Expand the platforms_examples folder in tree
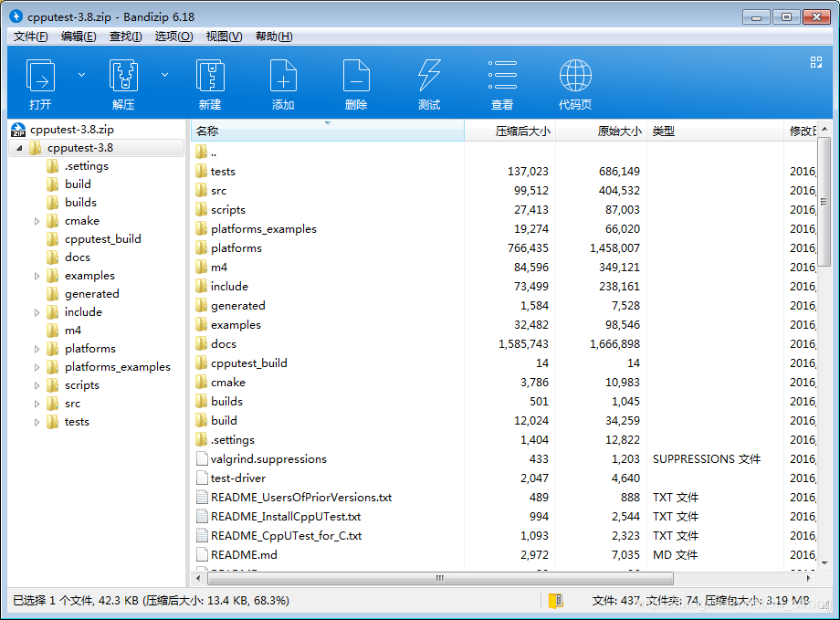 pos(37,367)
